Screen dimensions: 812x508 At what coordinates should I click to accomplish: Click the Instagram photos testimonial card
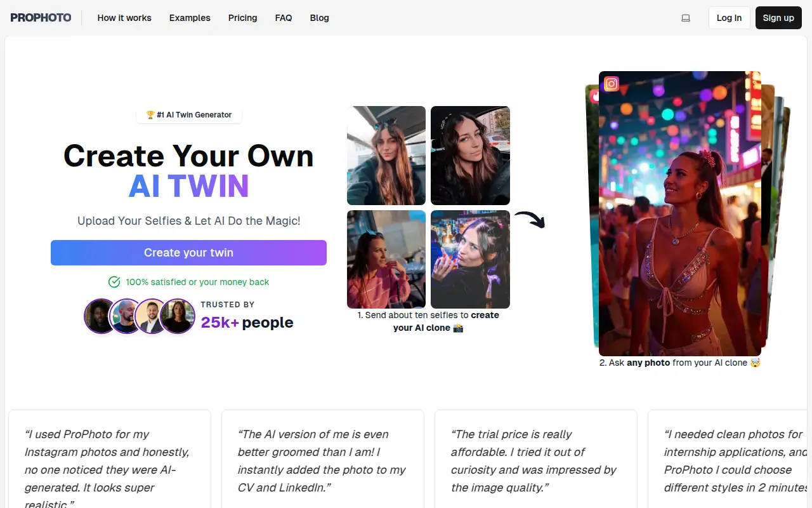[x=109, y=459]
